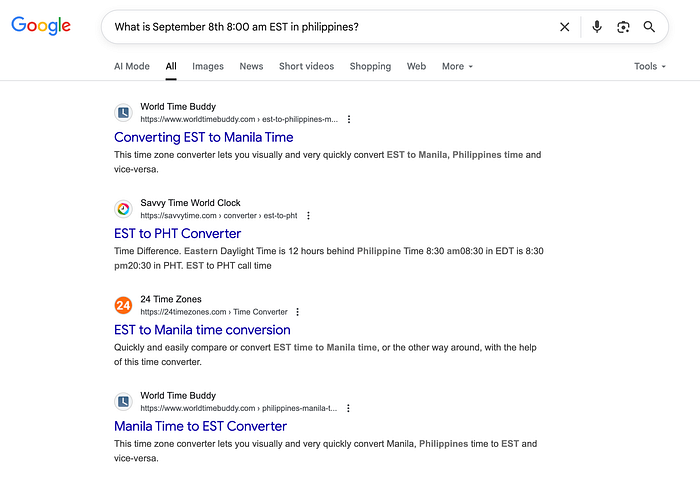Click worldtimebuddy.com est-to-philippines URL text

point(239,119)
